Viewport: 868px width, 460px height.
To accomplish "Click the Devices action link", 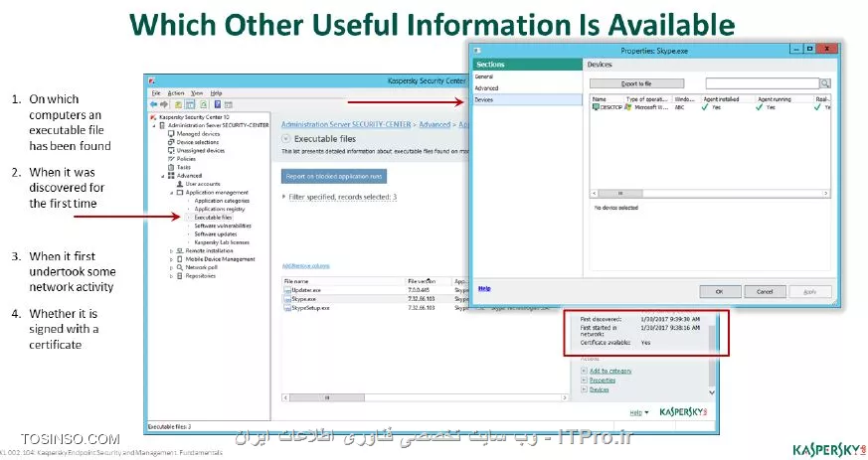I will click(599, 389).
